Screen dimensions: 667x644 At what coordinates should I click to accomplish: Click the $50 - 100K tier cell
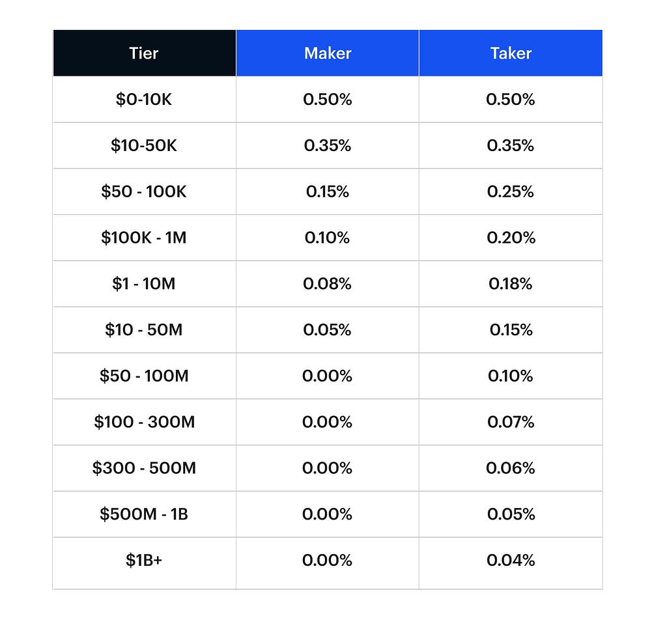pos(144,192)
